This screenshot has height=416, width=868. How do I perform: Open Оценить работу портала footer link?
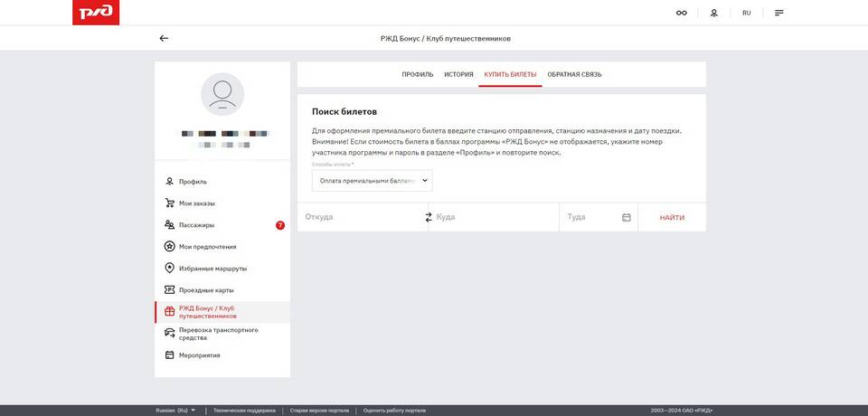click(395, 411)
